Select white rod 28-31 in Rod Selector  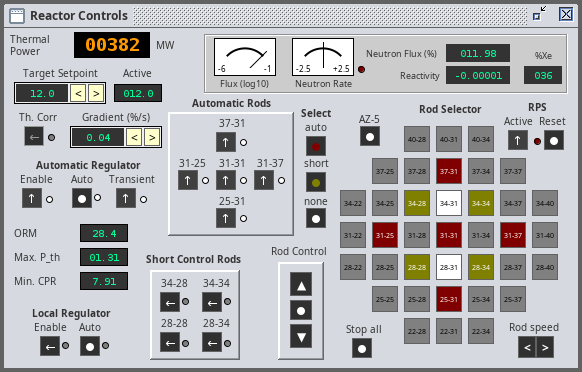(x=449, y=267)
